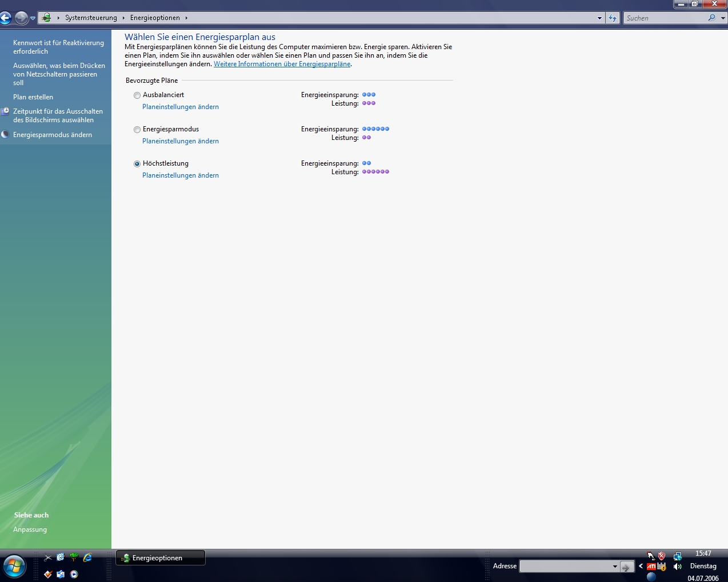The width and height of the screenshot is (728, 582).
Task: Click the firewall wall warning tray icon
Action: click(x=662, y=567)
